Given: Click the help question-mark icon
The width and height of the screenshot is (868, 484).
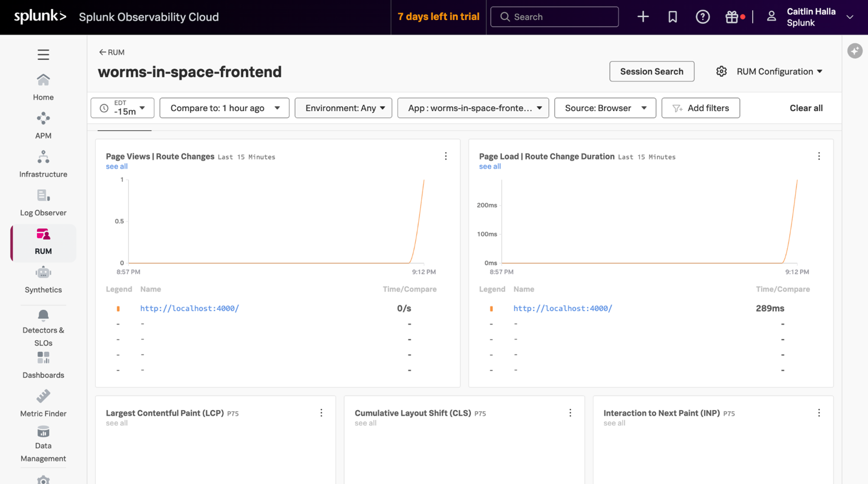Looking at the screenshot, I should [702, 16].
